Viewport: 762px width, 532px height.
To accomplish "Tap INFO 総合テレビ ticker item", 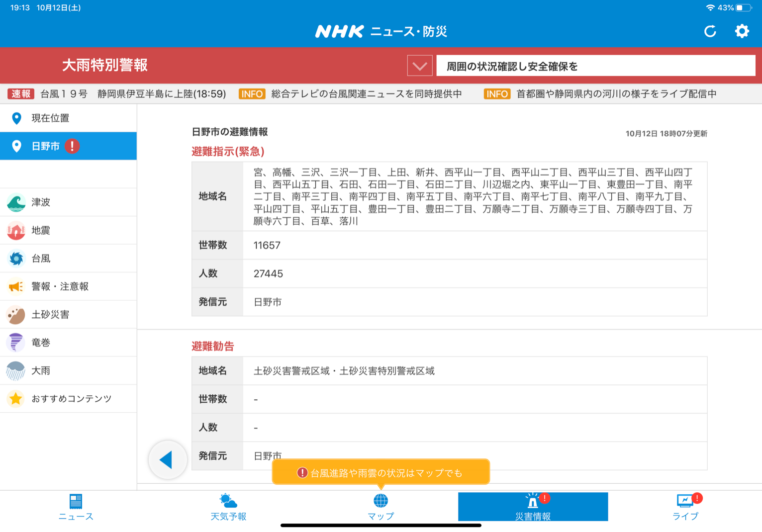I will [x=350, y=94].
